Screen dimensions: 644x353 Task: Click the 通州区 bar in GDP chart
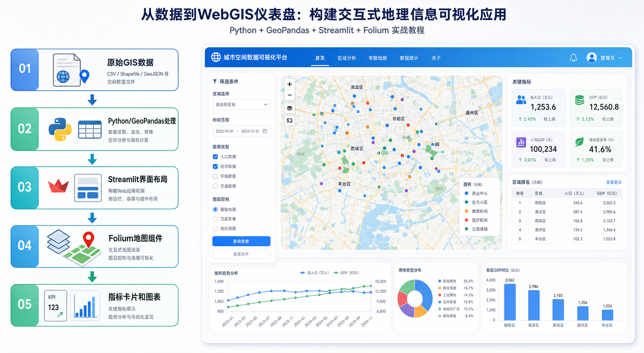583,313
